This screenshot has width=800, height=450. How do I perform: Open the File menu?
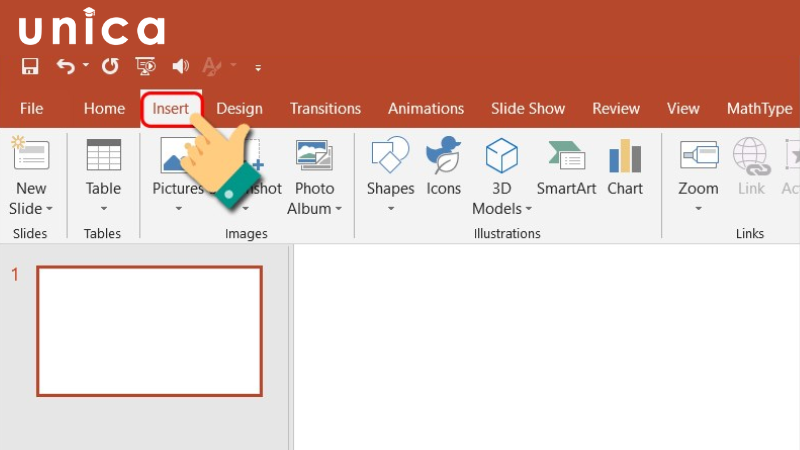coord(31,108)
